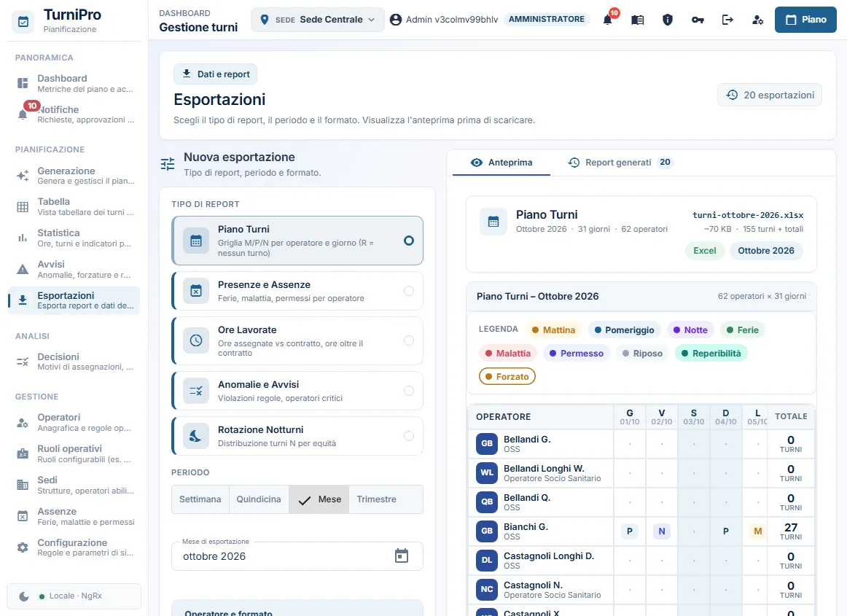Click the calendar icon in Piano Turni preview card

pyautogui.click(x=493, y=222)
